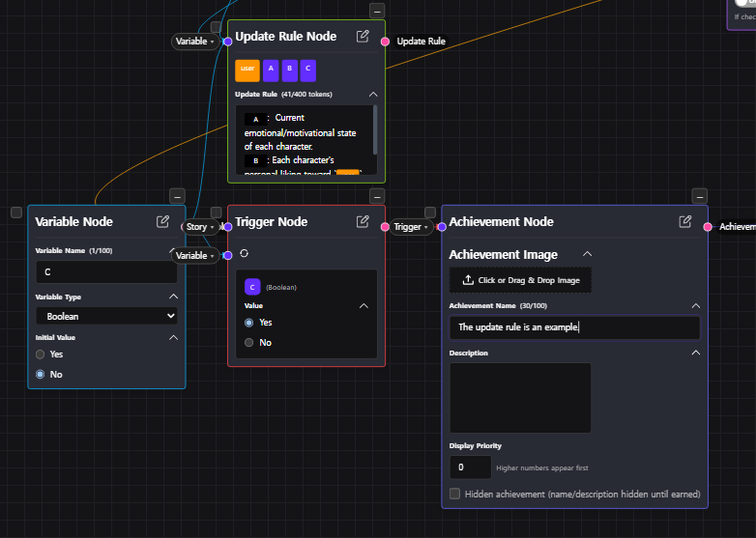The image size is (756, 538).
Task: Edit the Trigger Node title
Action: point(363,221)
